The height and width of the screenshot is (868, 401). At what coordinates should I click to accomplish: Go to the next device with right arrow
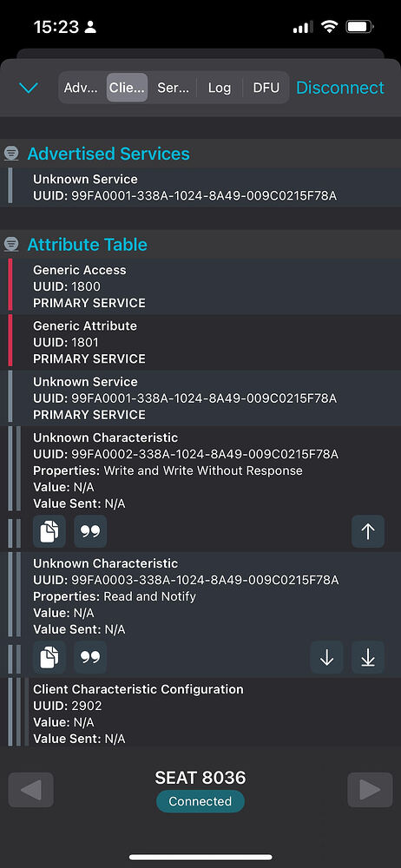370,790
